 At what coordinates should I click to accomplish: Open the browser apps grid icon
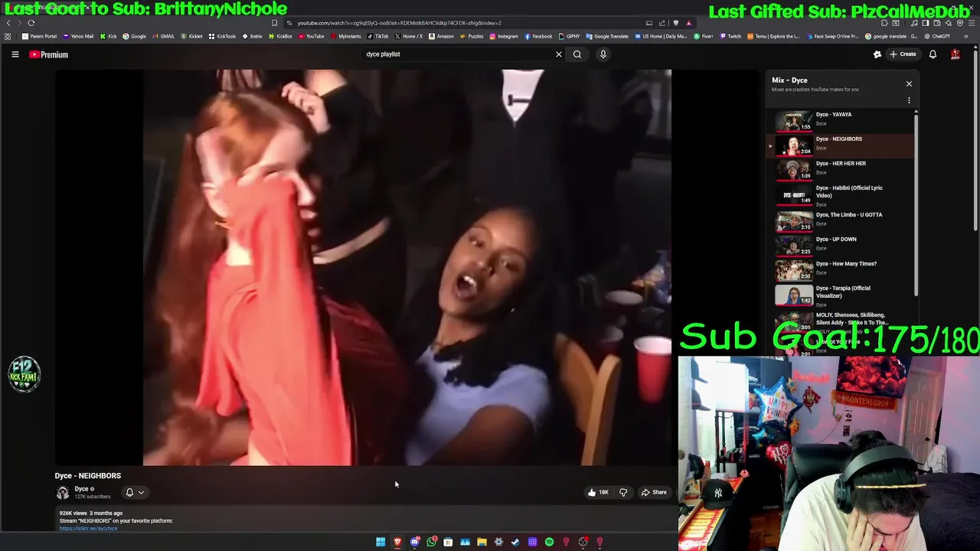8,36
